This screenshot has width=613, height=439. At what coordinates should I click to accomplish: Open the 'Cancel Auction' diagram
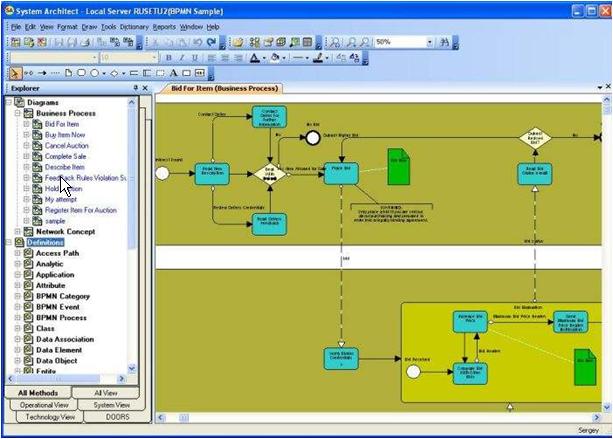[67, 145]
